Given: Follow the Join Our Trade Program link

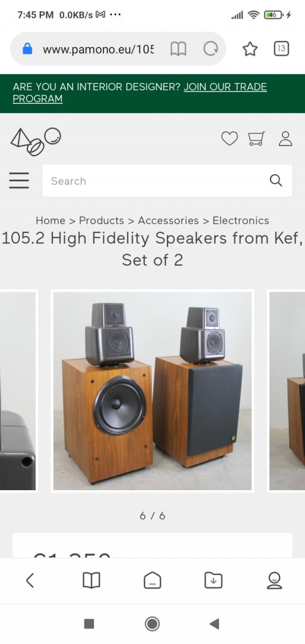Looking at the screenshot, I should click(x=139, y=93).
